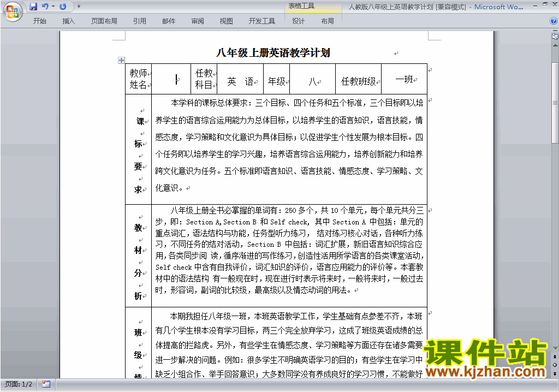Click the 表格工具 contextual tab label

301,6
